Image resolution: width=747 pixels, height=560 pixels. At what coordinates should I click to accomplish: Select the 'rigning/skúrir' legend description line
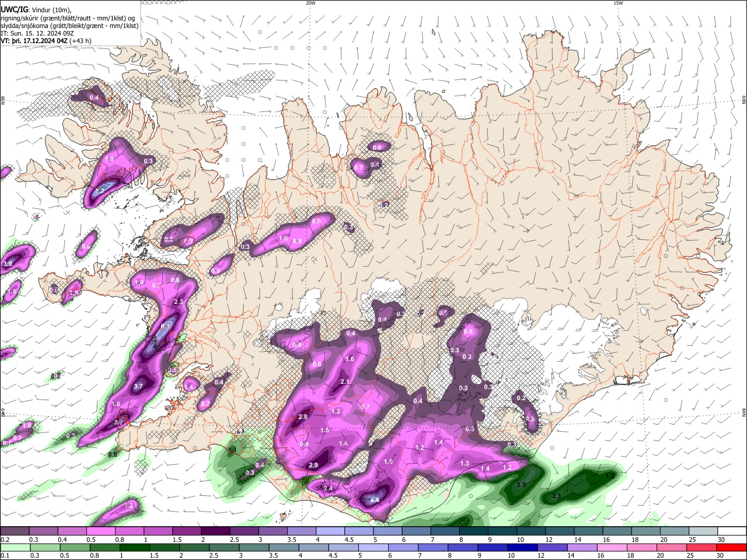click(x=68, y=17)
